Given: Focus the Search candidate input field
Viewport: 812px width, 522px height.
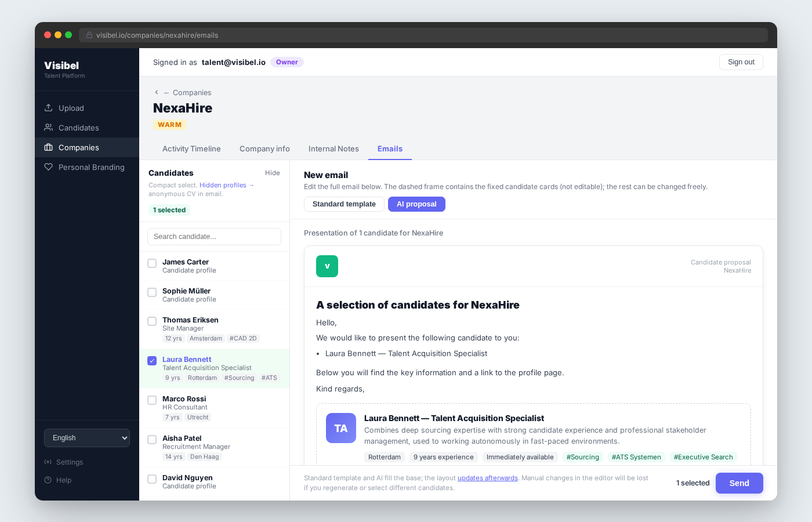Looking at the screenshot, I should click(214, 237).
